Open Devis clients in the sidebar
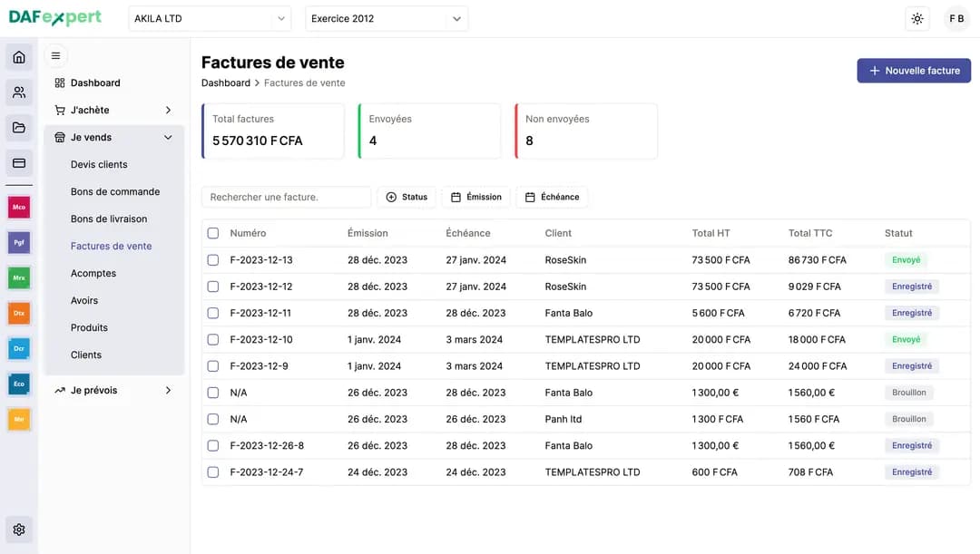The width and height of the screenshot is (980, 554). tap(99, 165)
